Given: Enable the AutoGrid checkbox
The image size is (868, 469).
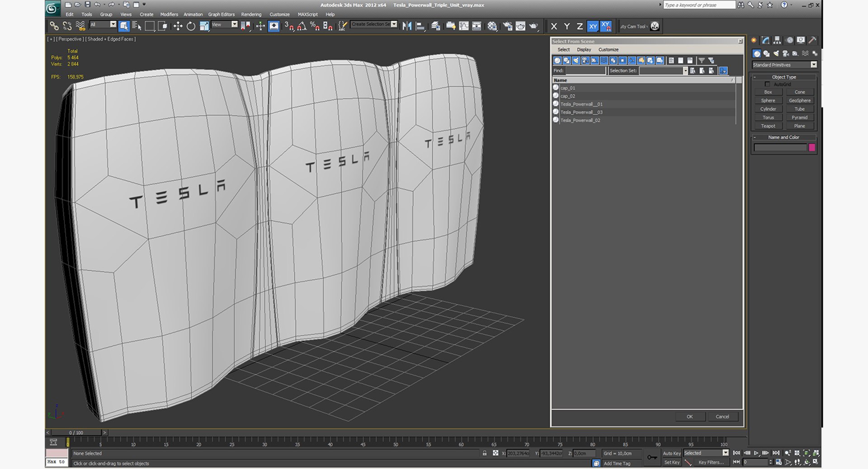Looking at the screenshot, I should pyautogui.click(x=767, y=84).
